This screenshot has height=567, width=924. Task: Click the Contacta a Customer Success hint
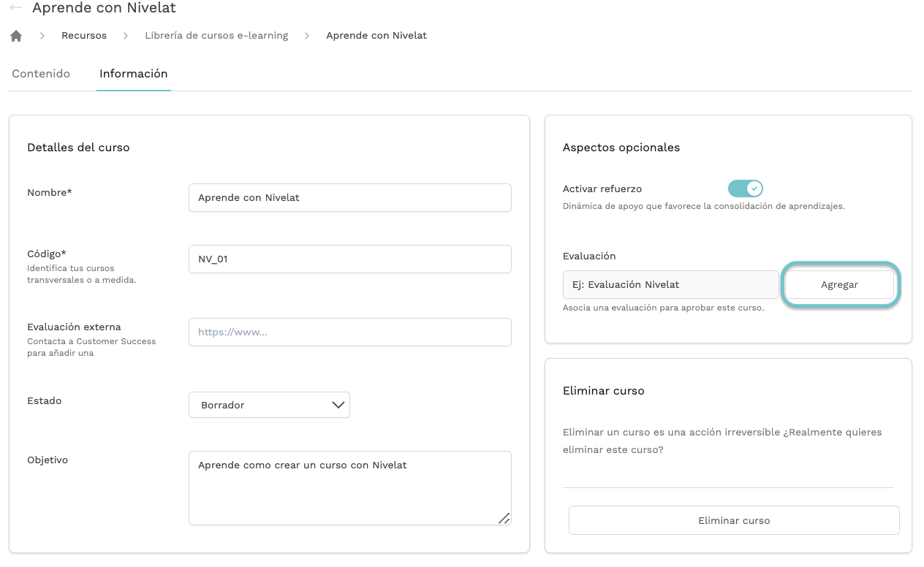[91, 347]
